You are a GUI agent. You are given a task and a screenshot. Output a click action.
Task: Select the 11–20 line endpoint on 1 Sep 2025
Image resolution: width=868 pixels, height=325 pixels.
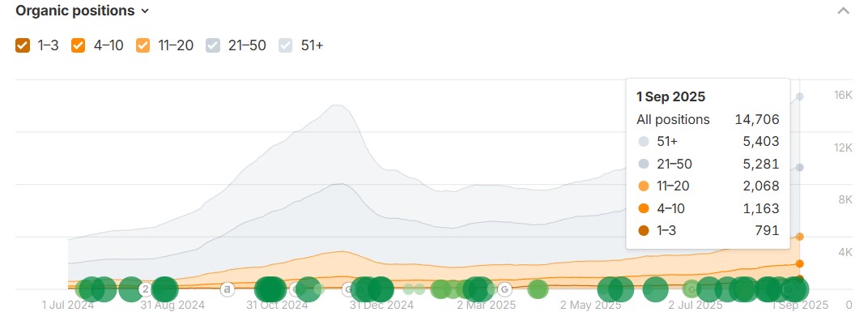coord(800,237)
